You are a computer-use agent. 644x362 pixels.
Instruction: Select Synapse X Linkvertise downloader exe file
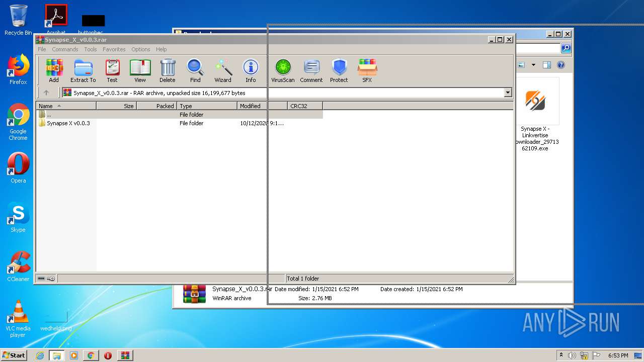[535, 115]
